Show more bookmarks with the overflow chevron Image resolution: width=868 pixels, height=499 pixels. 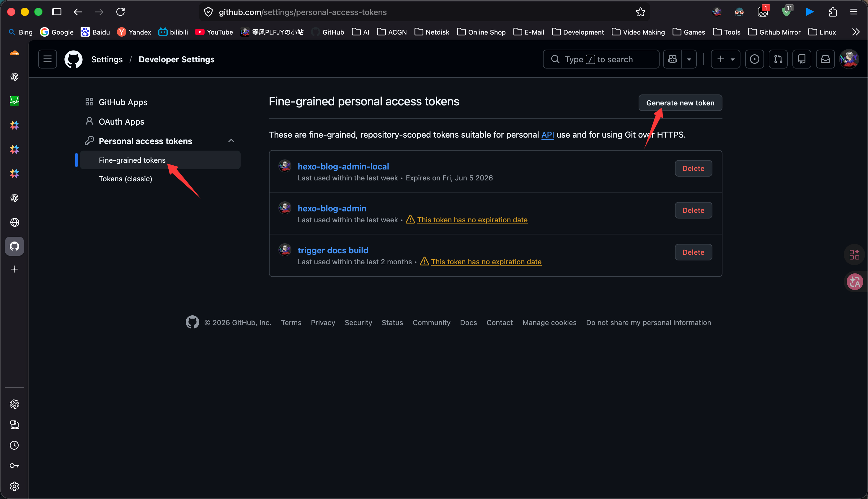click(x=856, y=32)
